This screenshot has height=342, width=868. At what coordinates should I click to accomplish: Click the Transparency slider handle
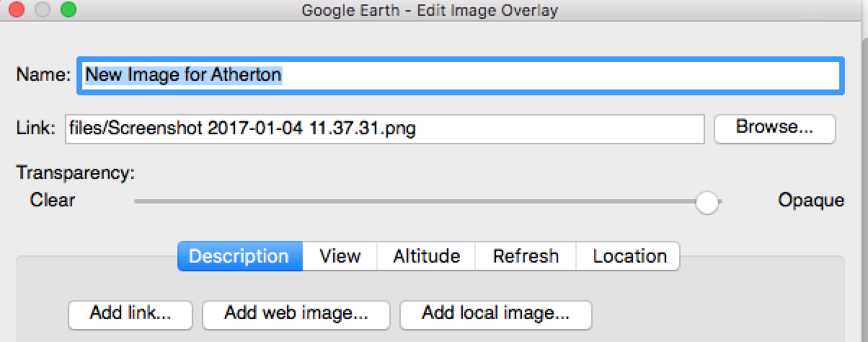(707, 202)
